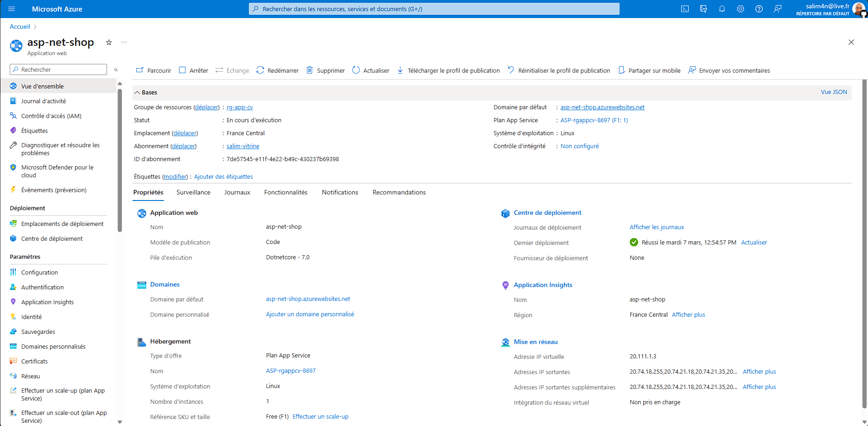Click Ajouter des étiquettes link

pyautogui.click(x=223, y=176)
